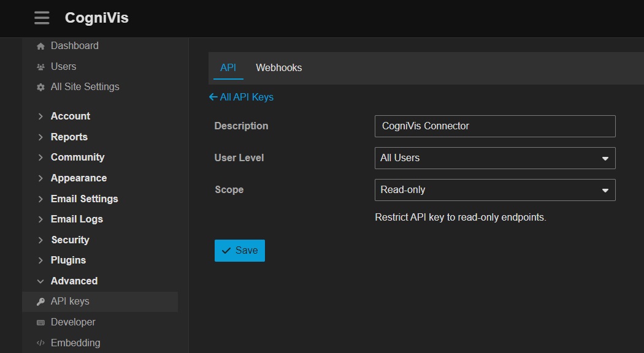Click the back arrow beside All API Keys
This screenshot has width=644, height=353.
(213, 97)
